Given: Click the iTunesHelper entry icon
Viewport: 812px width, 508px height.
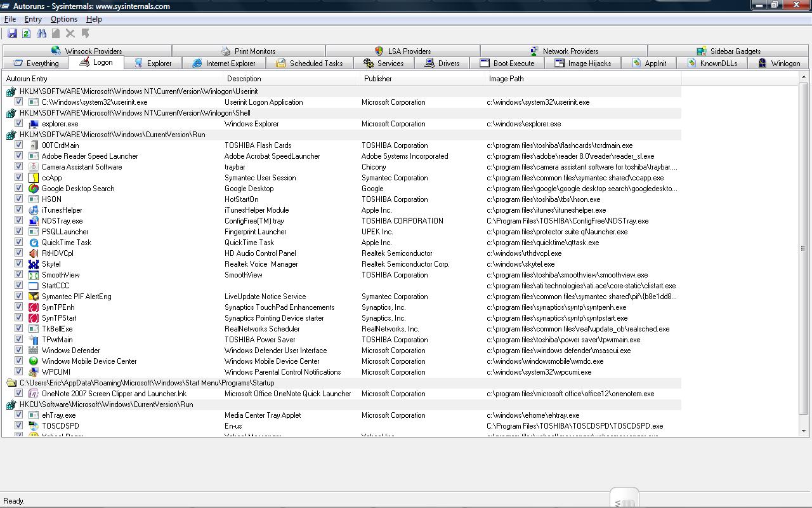Looking at the screenshot, I should click(34, 210).
